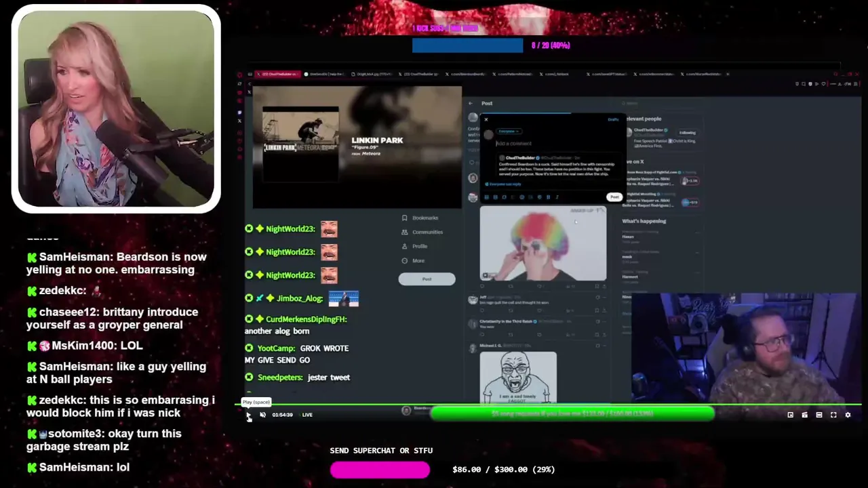Click the Play button in the video player
The height and width of the screenshot is (488, 868).
click(x=248, y=415)
